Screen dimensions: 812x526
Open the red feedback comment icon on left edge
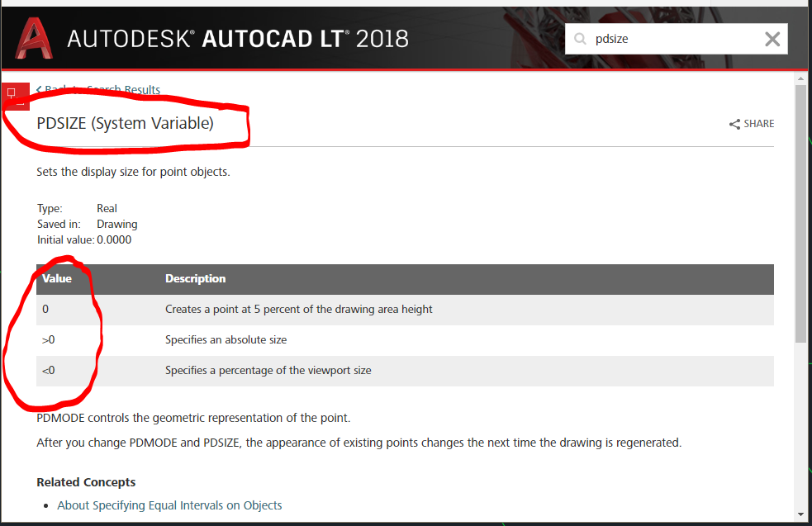coord(14,95)
